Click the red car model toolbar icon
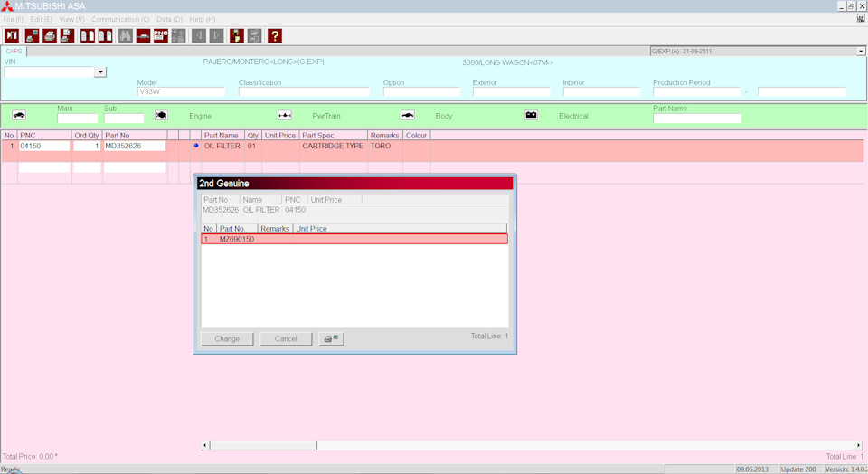Screen dimensions: 868x474 [x=143, y=36]
